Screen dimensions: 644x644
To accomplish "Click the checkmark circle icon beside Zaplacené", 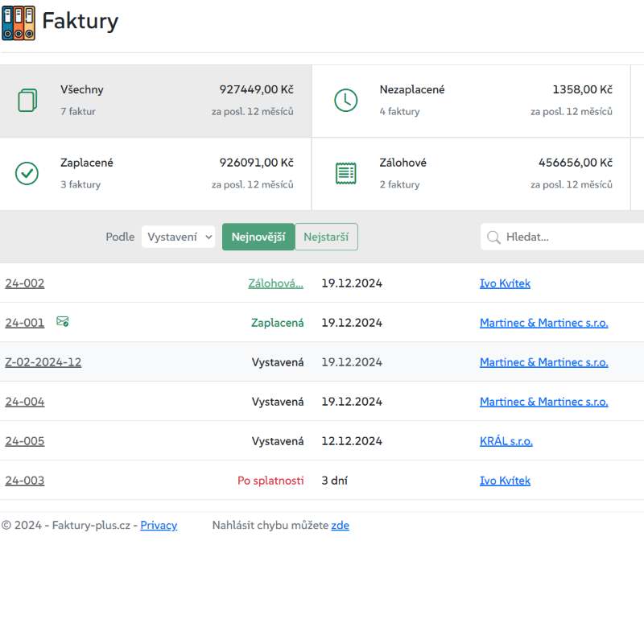I will pyautogui.click(x=27, y=173).
